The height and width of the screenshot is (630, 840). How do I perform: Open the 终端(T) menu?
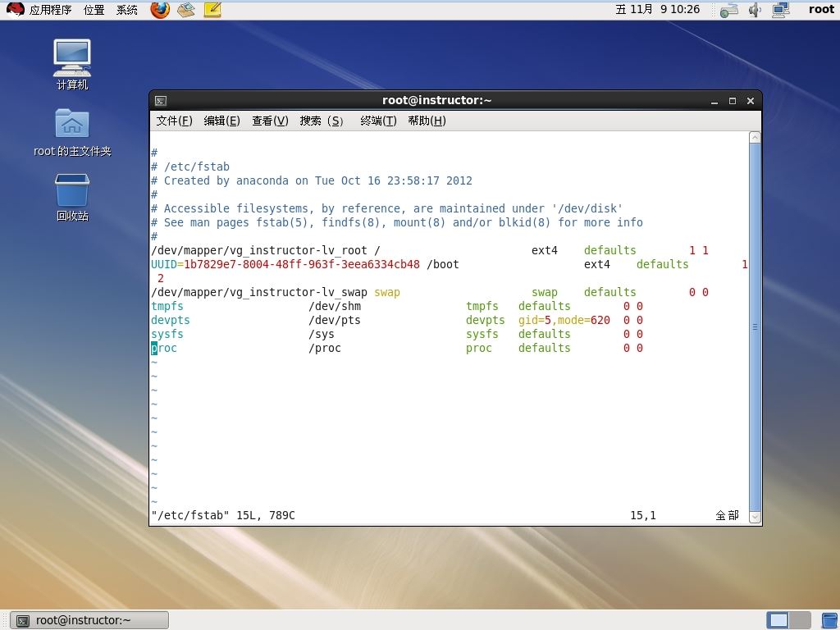pos(378,121)
